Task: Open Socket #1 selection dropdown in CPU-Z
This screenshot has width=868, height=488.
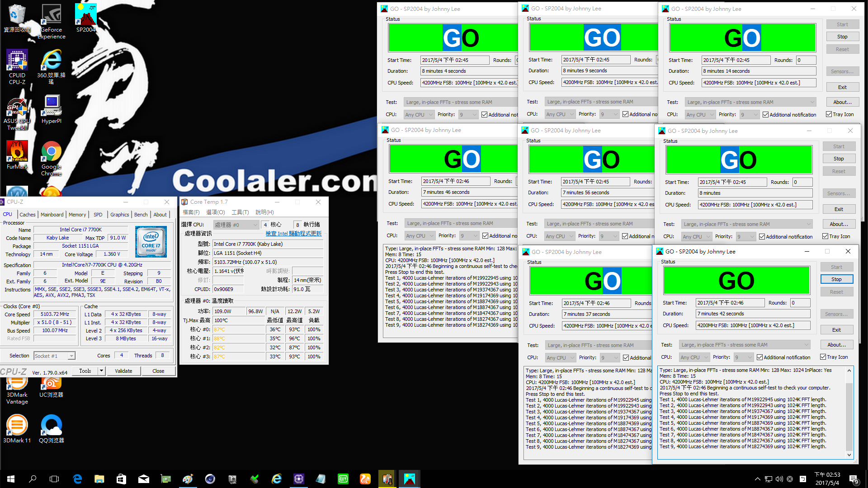Action: coord(54,356)
